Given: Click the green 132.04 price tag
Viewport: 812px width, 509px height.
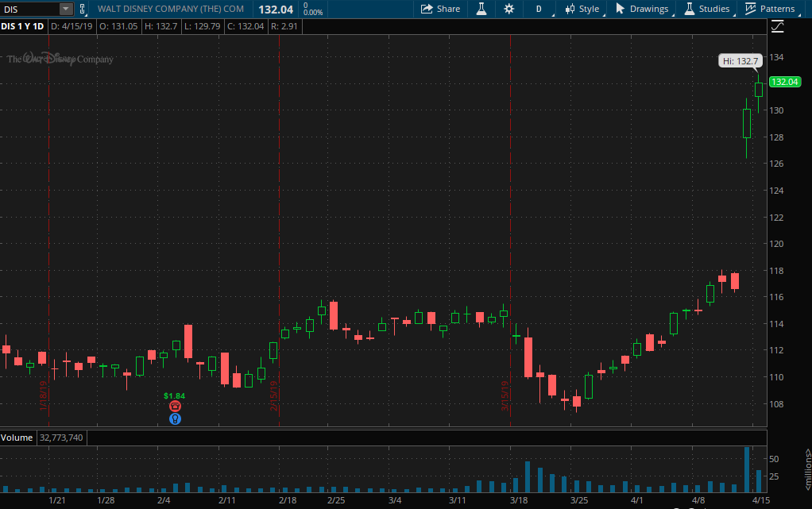Looking at the screenshot, I should pyautogui.click(x=785, y=82).
